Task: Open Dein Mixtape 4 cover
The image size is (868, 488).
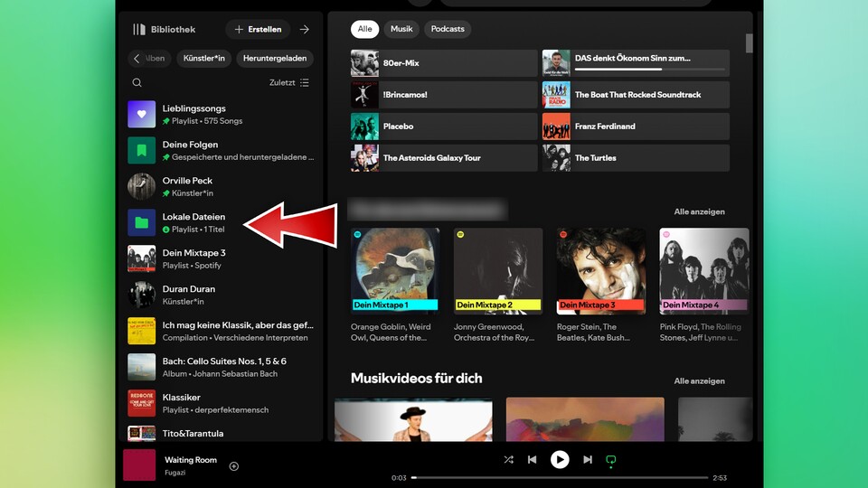Action: tap(704, 271)
